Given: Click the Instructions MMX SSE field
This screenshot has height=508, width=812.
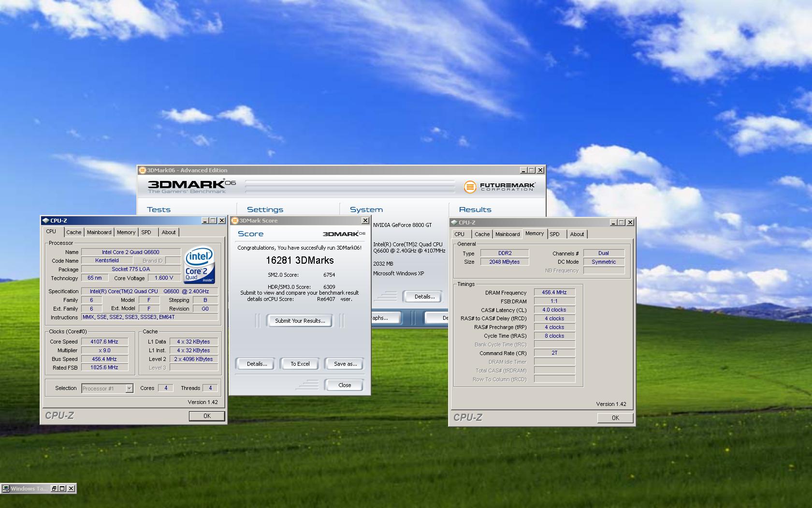Looking at the screenshot, I should 149,317.
